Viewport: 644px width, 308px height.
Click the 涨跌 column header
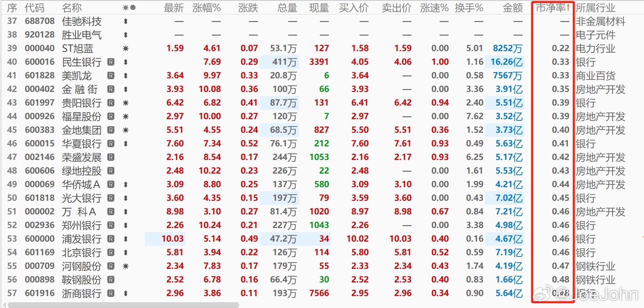(x=248, y=8)
